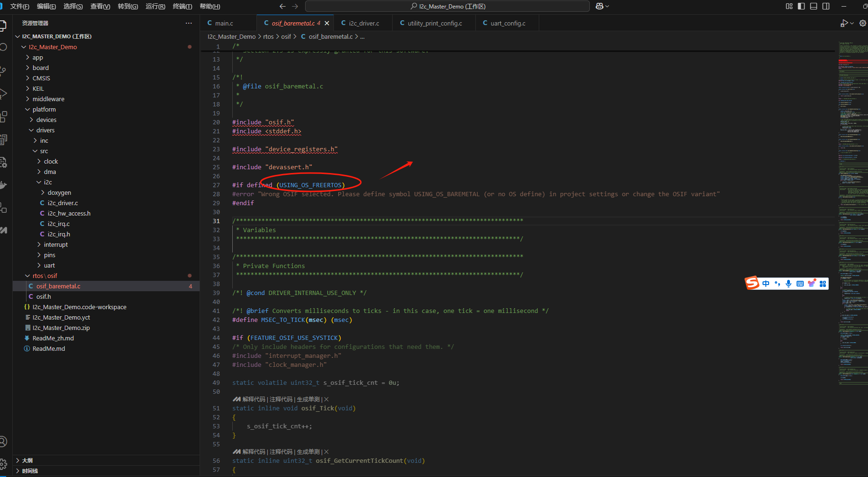The width and height of the screenshot is (868, 477).
Task: Open the 选择(S) menu
Action: tap(73, 6)
